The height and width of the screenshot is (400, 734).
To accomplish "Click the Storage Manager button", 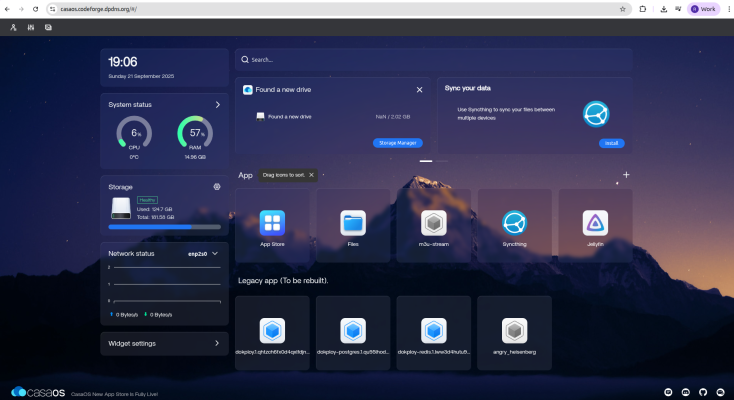I will coord(397,143).
